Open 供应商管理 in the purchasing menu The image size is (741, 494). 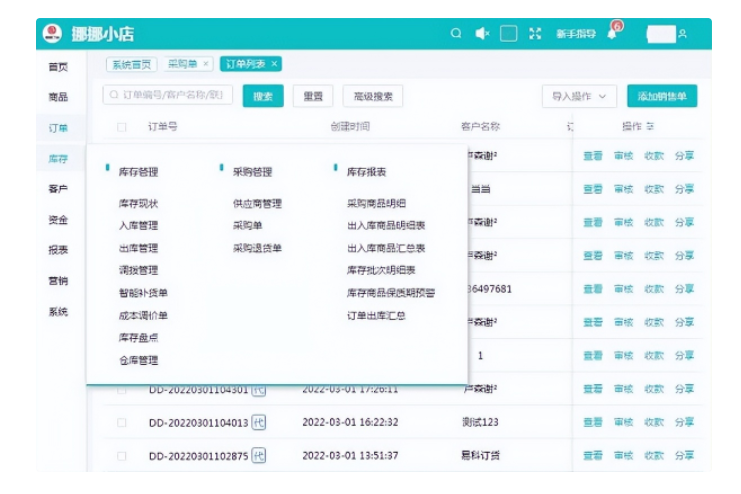pyautogui.click(x=257, y=204)
